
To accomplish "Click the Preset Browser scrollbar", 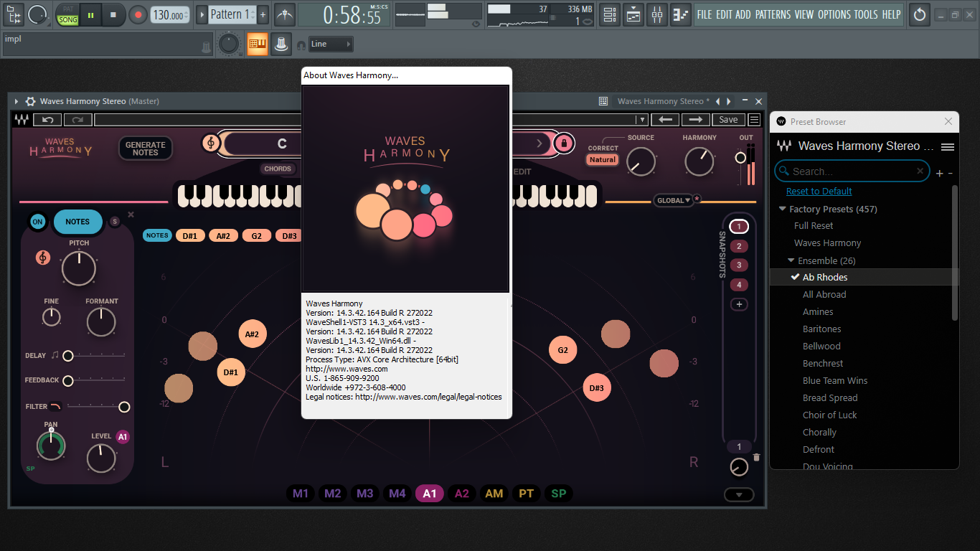I will point(954,253).
